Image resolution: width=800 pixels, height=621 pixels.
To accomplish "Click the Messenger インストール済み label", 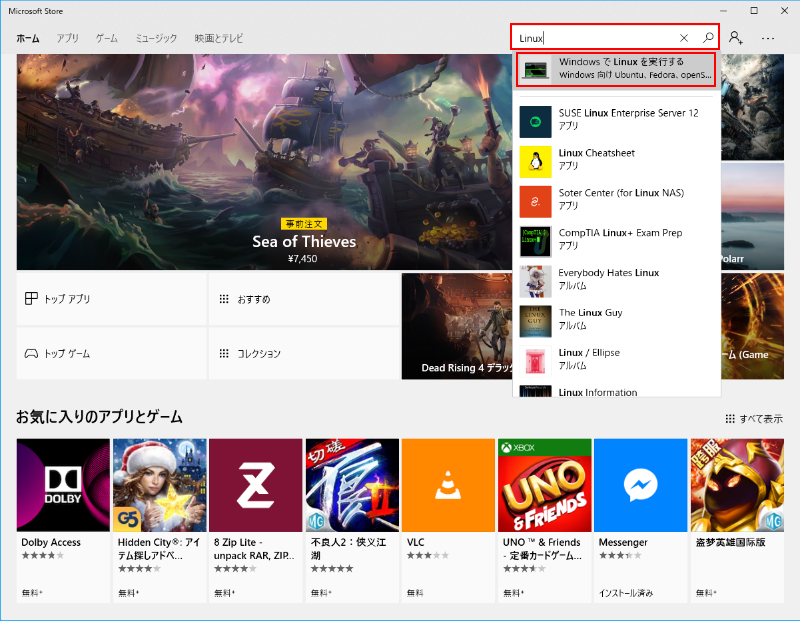I will [626, 593].
